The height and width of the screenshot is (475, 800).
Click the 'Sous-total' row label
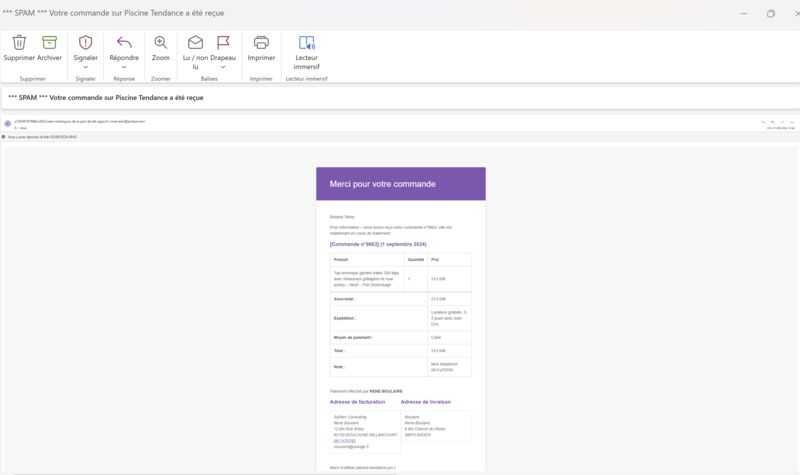pos(345,299)
